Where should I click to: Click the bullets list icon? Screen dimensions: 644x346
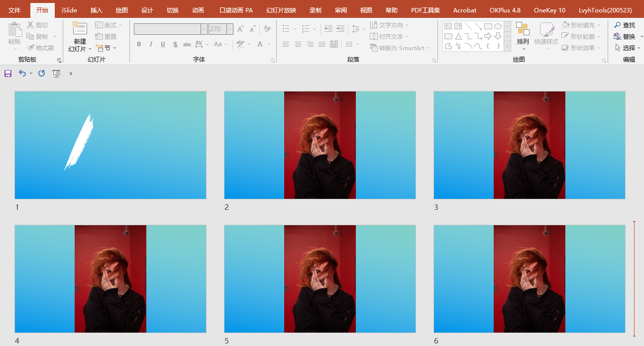click(x=286, y=29)
